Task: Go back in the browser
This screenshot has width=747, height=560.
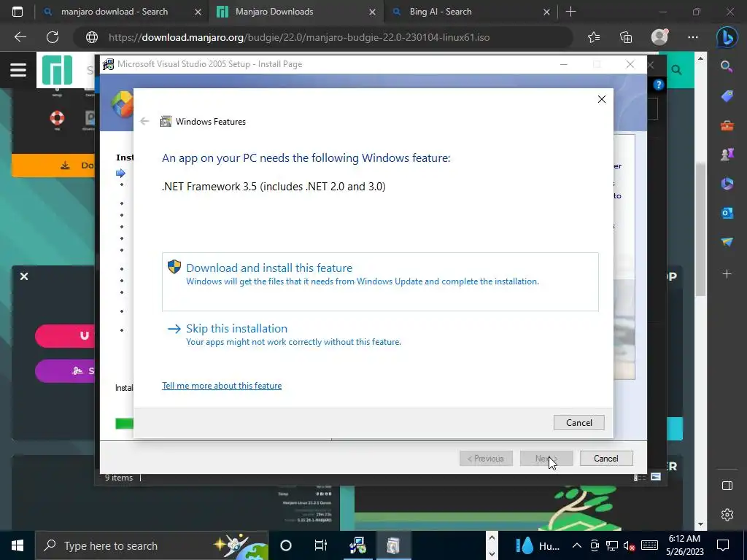Action: click(20, 37)
